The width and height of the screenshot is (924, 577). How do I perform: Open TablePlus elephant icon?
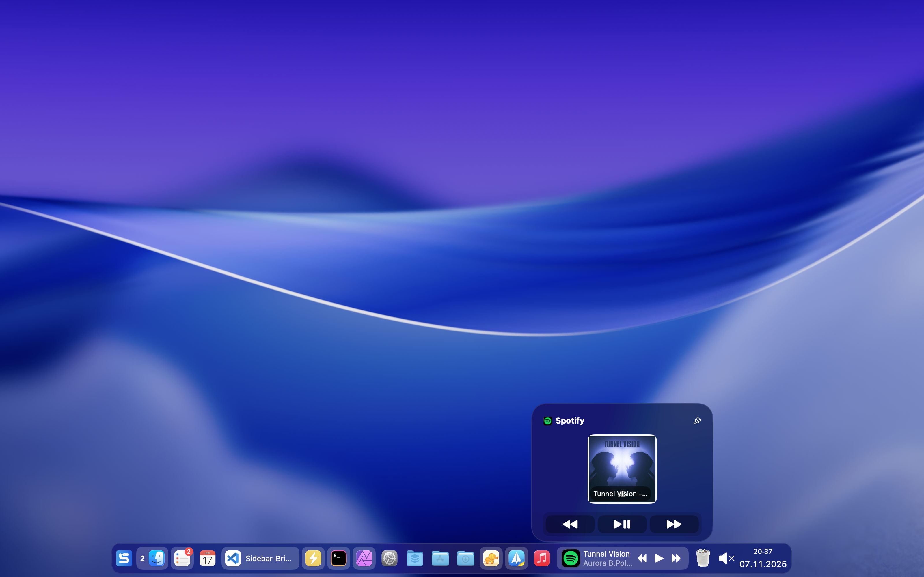(x=491, y=559)
